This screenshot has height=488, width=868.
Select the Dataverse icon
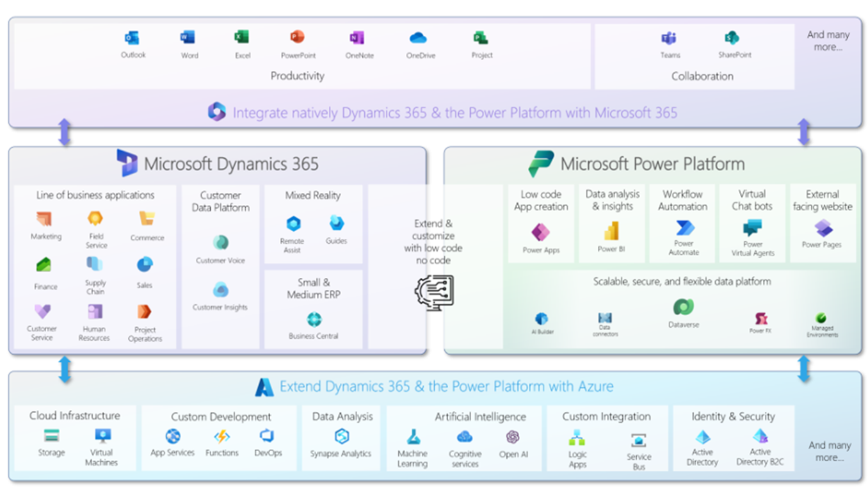[x=683, y=307]
